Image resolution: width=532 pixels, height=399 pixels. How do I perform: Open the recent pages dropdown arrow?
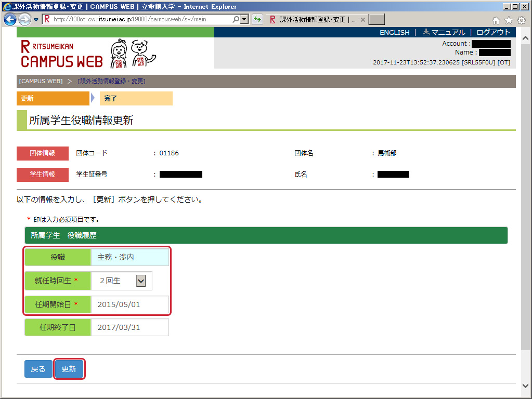click(x=36, y=20)
